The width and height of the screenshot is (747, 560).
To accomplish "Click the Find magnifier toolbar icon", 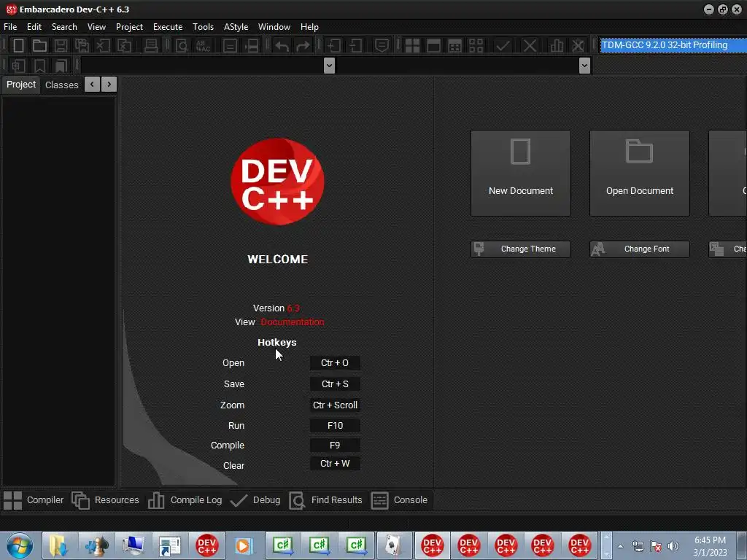I will [x=182, y=46].
